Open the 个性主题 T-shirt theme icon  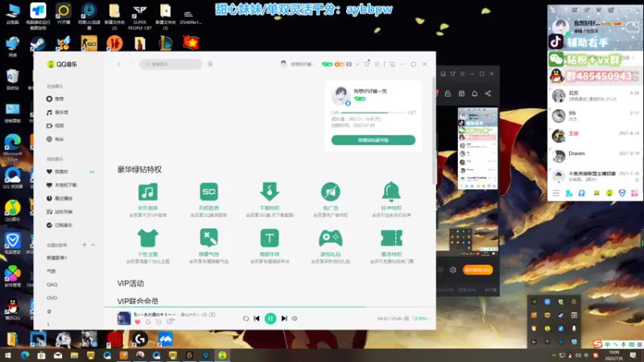[x=147, y=238]
